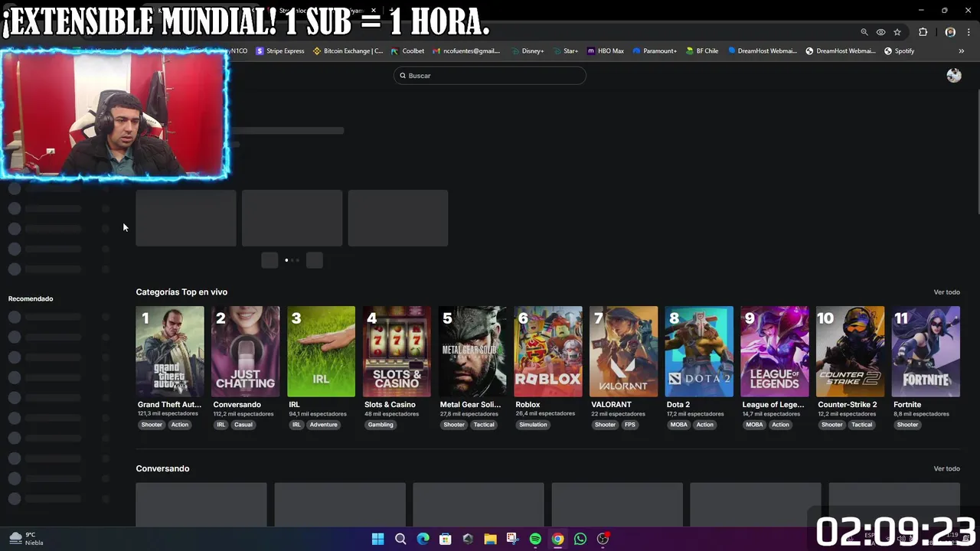Image resolution: width=980 pixels, height=551 pixels.
Task: Open the VALORANT category cover
Action: point(623,351)
